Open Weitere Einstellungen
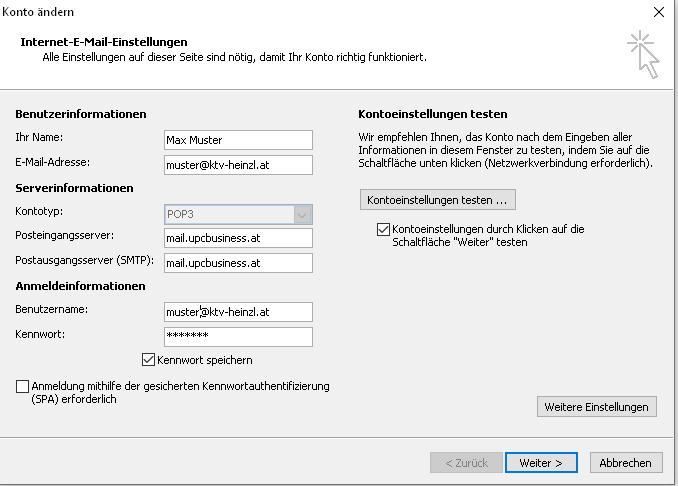678x486 pixels. pyautogui.click(x=597, y=407)
